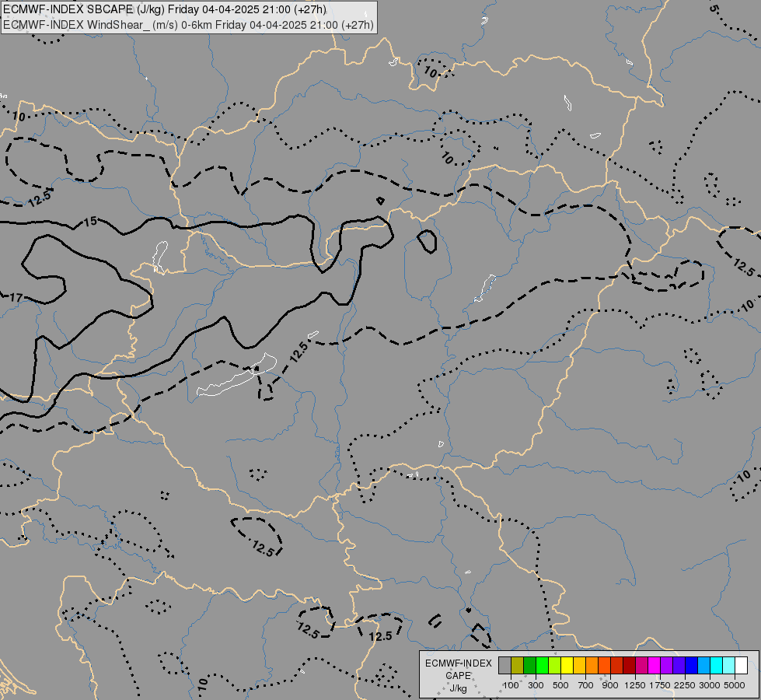This screenshot has height=700, width=761.
Task: Select the orange swatch after 700
Action: tap(592, 666)
